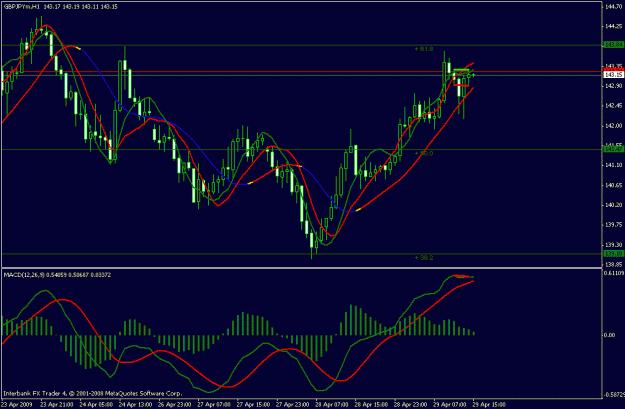Click the 61.8 Fibonacci level label
This screenshot has width=625, height=409.
tap(424, 49)
